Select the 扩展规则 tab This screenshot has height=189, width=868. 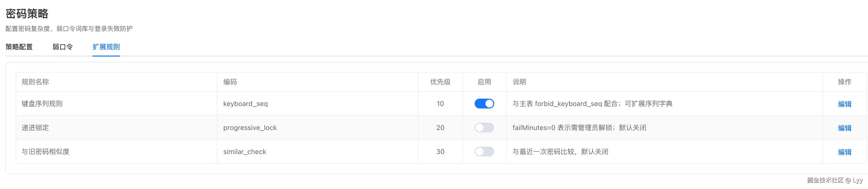point(106,47)
